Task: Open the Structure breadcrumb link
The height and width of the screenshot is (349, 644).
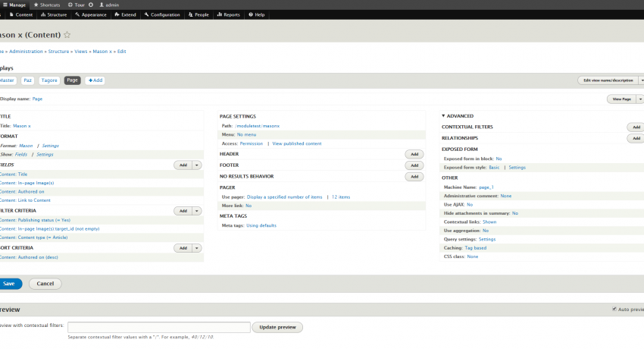Action: point(59,52)
